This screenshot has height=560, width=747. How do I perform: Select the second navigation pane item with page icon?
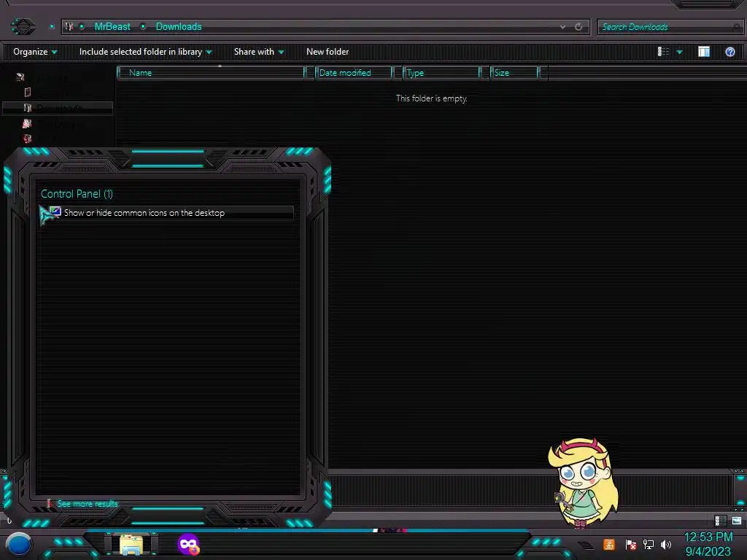(47, 93)
